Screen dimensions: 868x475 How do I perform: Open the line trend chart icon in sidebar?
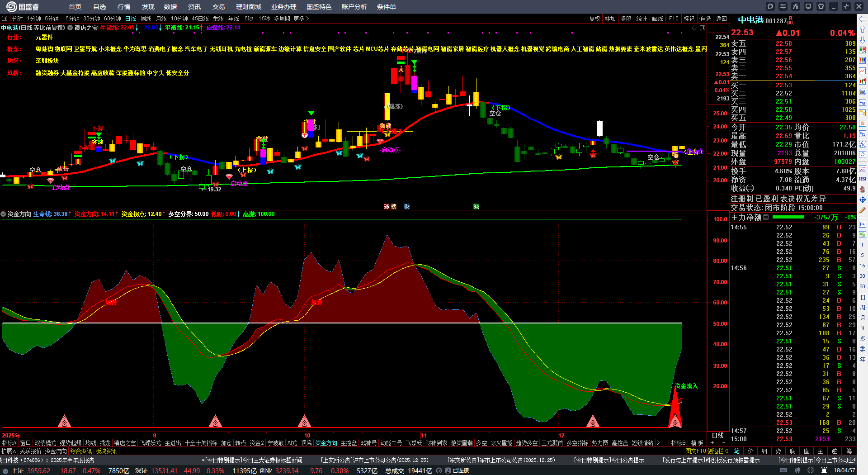[863, 71]
